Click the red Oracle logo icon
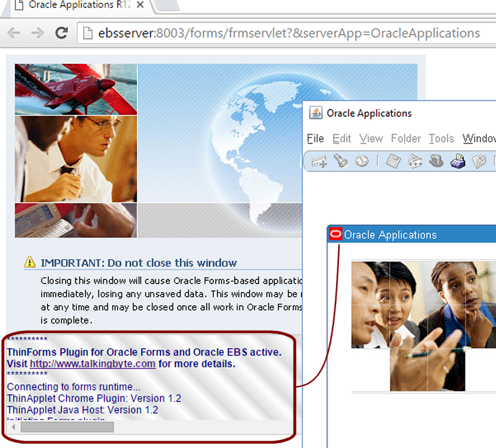Screen dimensions: 496x448 pos(335,235)
